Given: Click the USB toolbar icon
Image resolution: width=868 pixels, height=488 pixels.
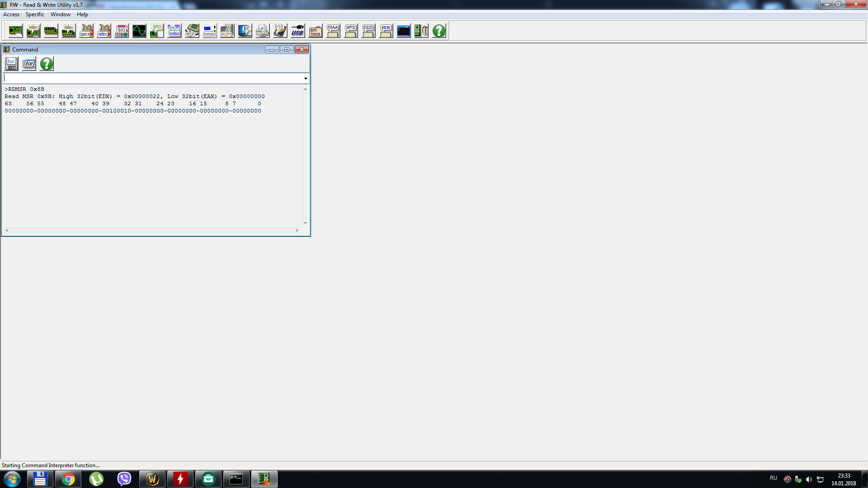Looking at the screenshot, I should point(297,31).
